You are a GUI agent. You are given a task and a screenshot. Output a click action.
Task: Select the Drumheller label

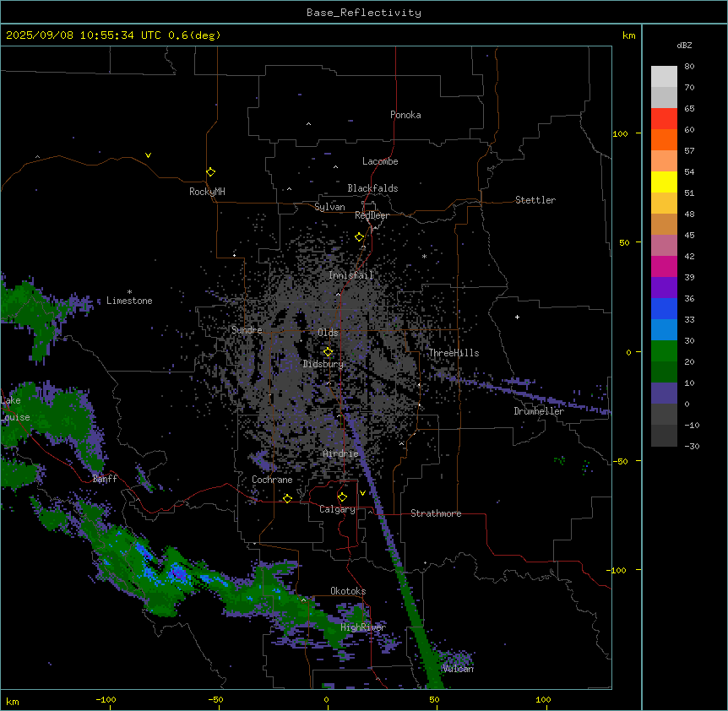539,411
